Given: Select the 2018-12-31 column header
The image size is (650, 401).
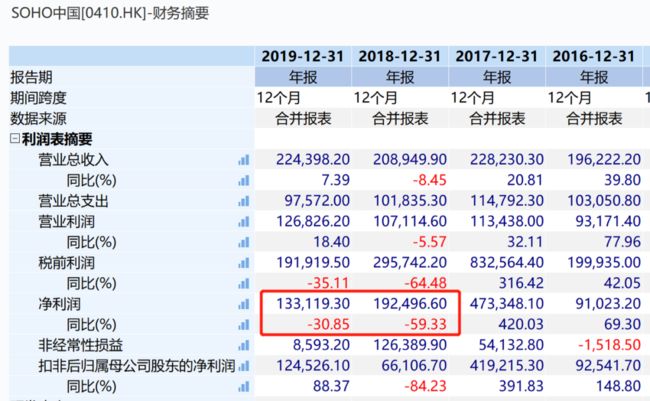Looking at the screenshot, I should [400, 56].
